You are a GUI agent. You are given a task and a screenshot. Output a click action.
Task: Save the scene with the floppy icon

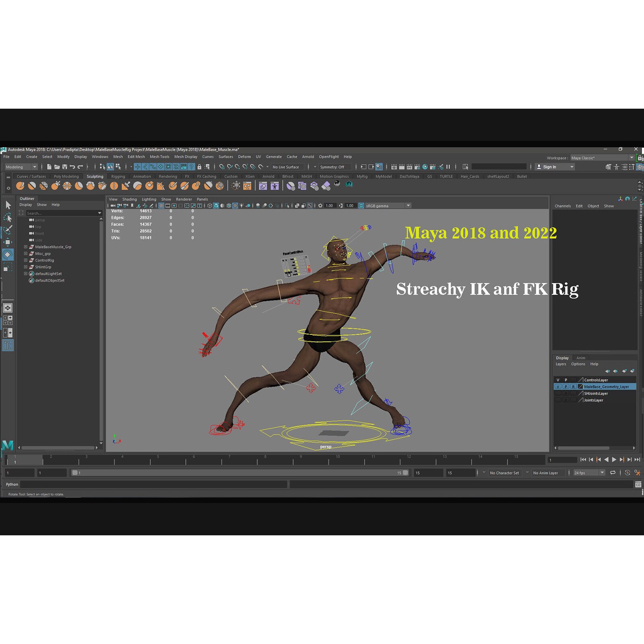click(64, 167)
